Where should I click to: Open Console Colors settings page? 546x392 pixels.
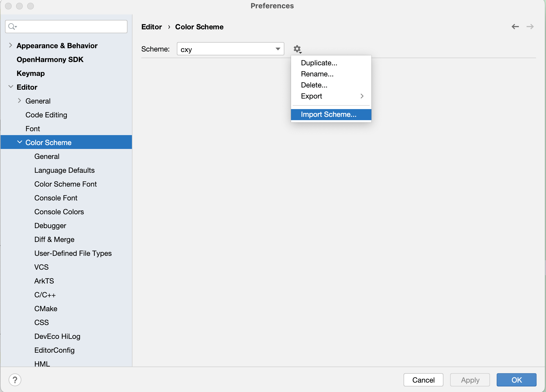click(x=59, y=212)
